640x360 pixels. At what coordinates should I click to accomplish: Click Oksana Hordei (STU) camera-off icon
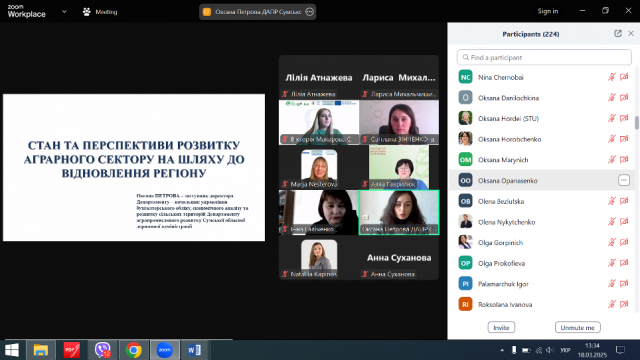coord(624,118)
